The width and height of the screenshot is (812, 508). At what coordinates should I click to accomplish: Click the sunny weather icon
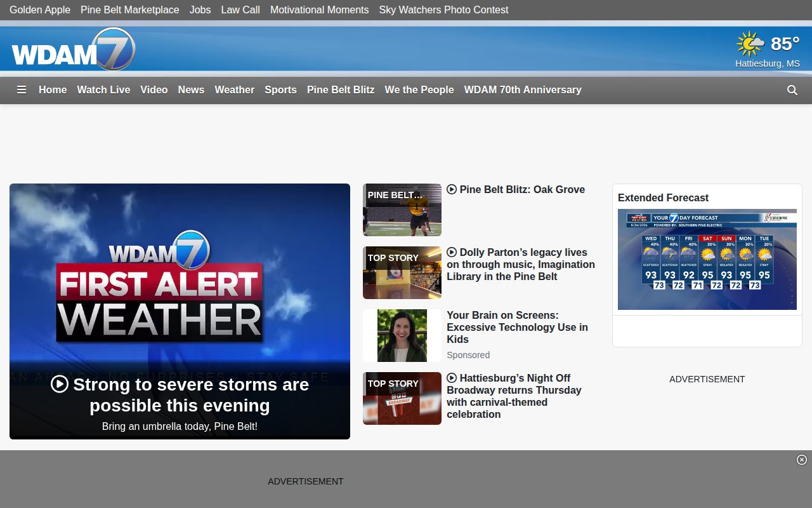click(750, 44)
